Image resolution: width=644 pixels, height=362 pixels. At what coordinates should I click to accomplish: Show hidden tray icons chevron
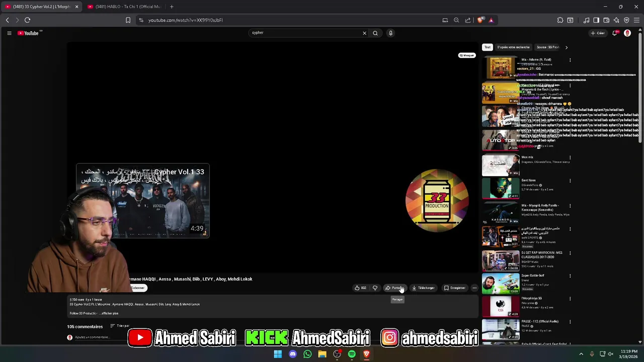coord(581,354)
